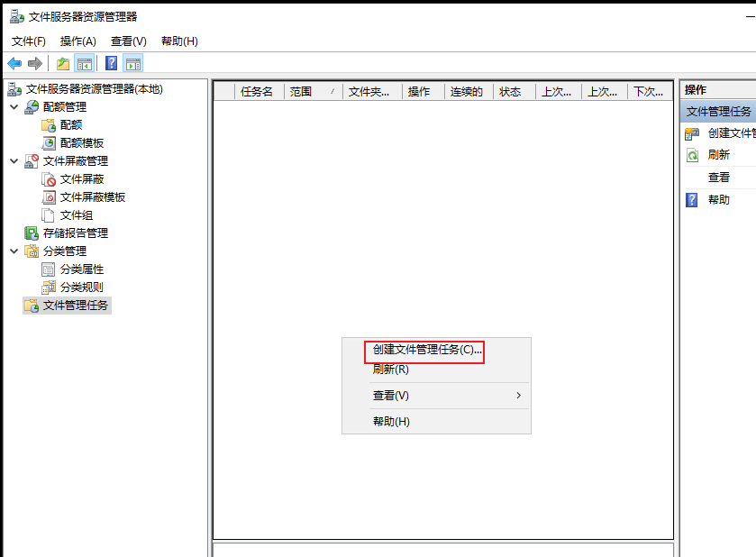The image size is (756, 557).
Task: Select 刷新(R) in the context menu
Action: point(390,370)
